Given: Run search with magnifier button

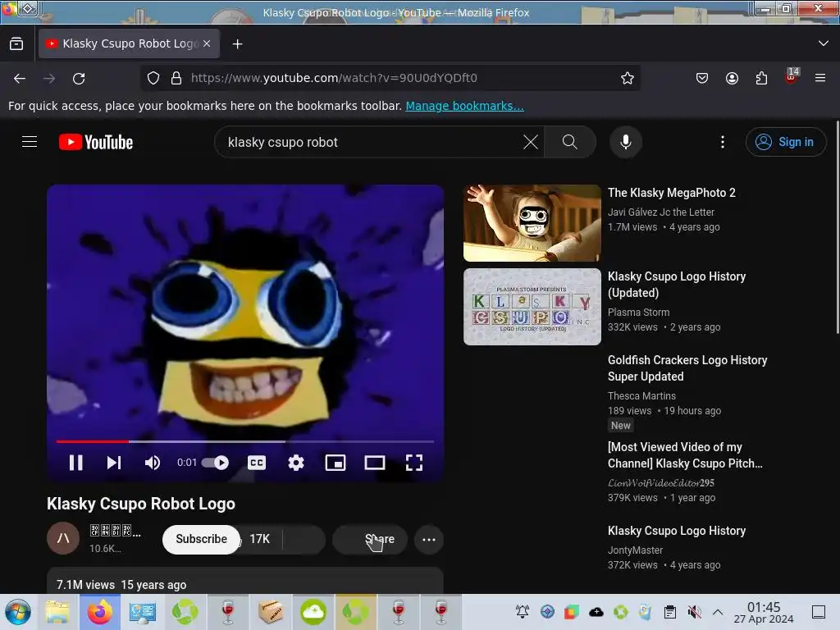Looking at the screenshot, I should point(570,142).
